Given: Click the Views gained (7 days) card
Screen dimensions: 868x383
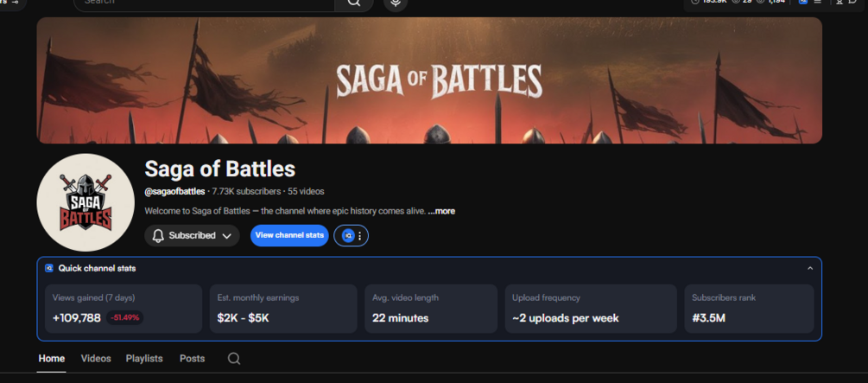Looking at the screenshot, I should point(124,309).
